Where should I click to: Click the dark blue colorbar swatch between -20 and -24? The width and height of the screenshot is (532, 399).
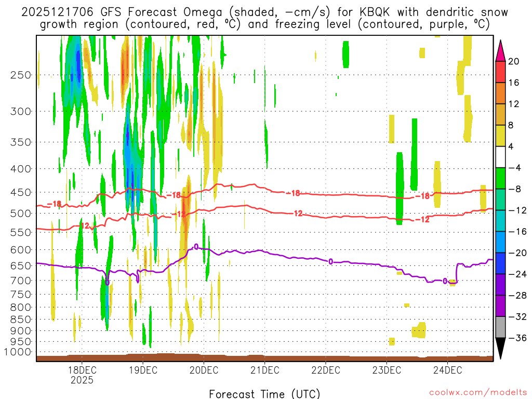point(500,263)
